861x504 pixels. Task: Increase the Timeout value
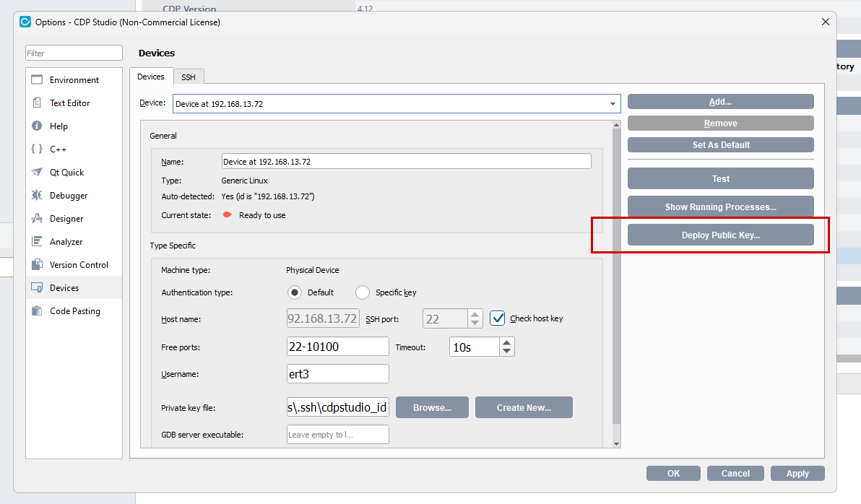[x=507, y=342]
